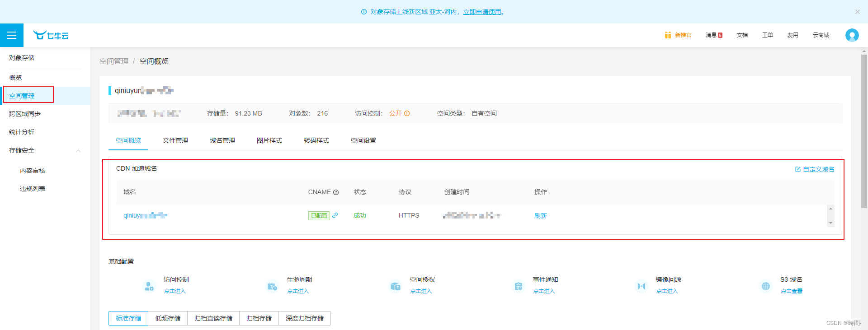This screenshot has width=868, height=330.
Task: Collapse the 存储安全 sidebar section
Action: coord(78,151)
